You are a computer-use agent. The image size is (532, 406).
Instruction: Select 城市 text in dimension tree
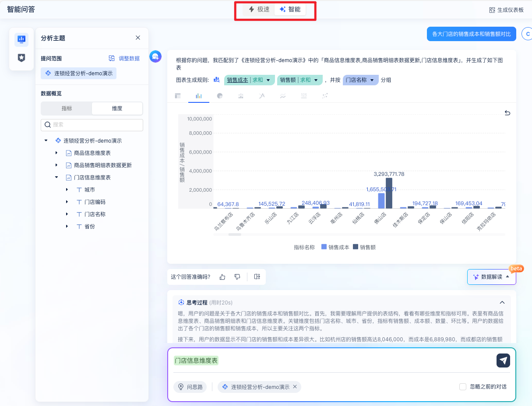click(90, 190)
